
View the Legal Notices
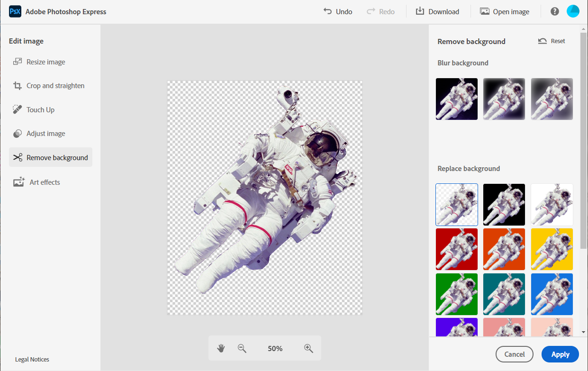[x=32, y=359]
